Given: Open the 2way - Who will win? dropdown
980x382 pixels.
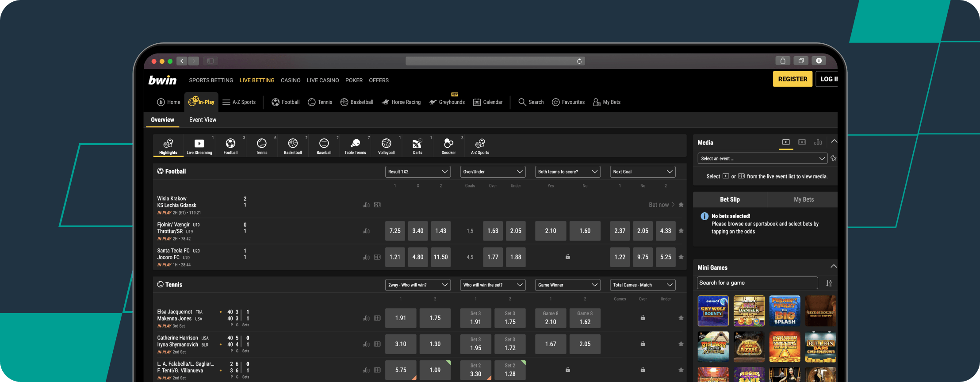Looking at the screenshot, I should coord(417,285).
